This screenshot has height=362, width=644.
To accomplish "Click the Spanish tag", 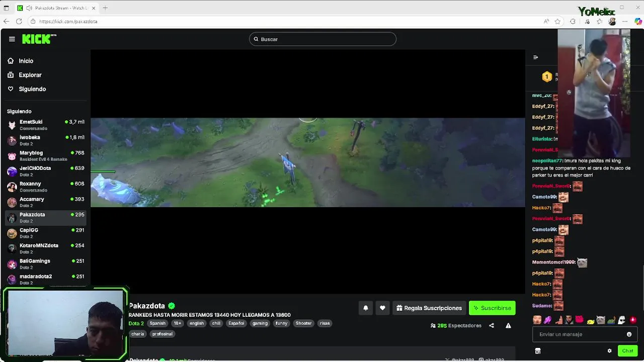I will pyautogui.click(x=157, y=323).
